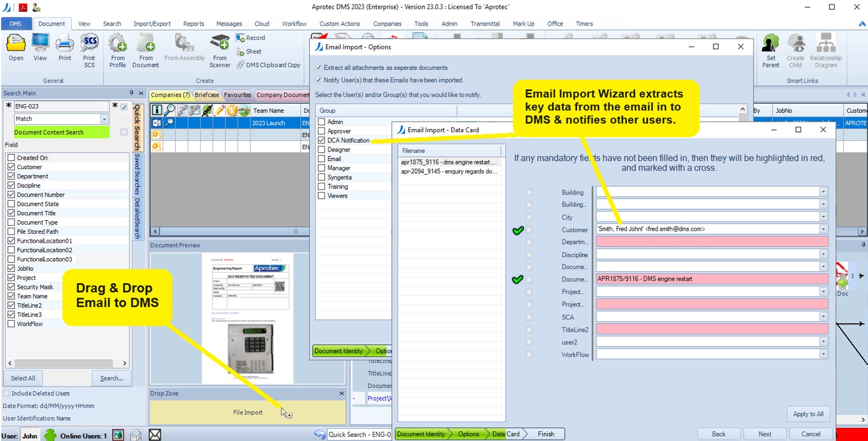Check the Document State field checkbox

11,204
